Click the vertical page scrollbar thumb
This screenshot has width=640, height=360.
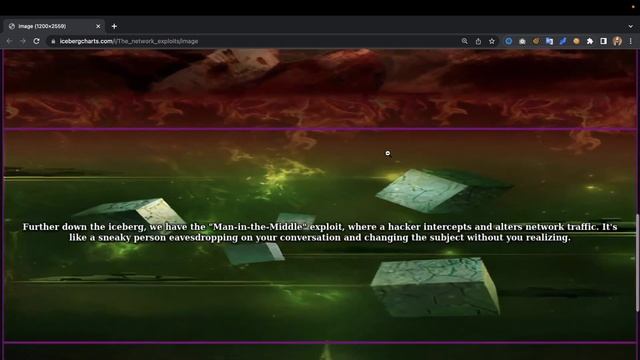(637, 263)
